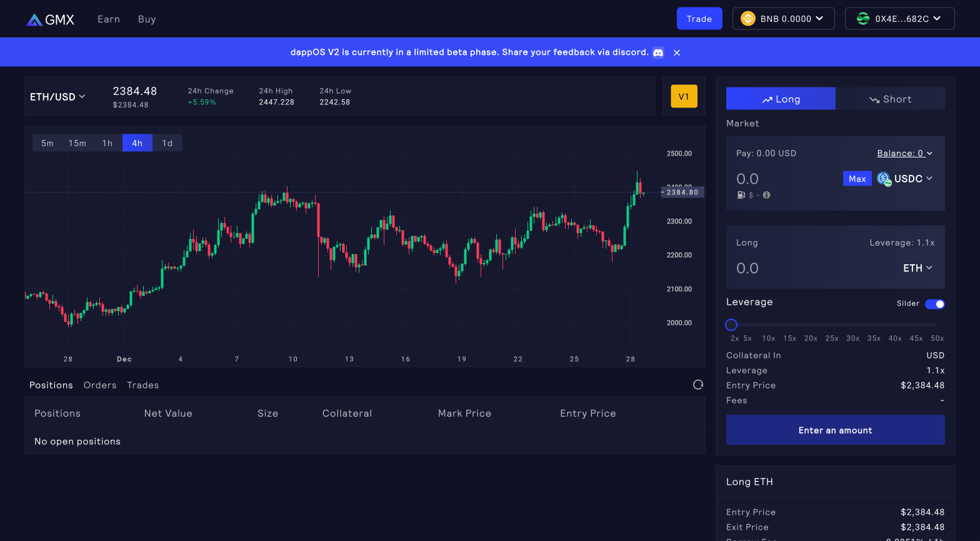Image resolution: width=980 pixels, height=541 pixels.
Task: Click the GMX logo icon
Action: (34, 20)
